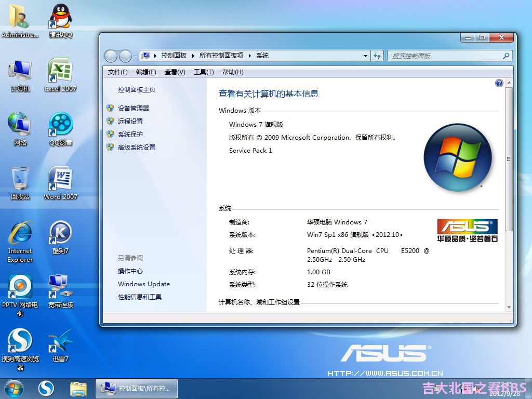Launch QQ影音 desktop shortcut

tap(61, 129)
